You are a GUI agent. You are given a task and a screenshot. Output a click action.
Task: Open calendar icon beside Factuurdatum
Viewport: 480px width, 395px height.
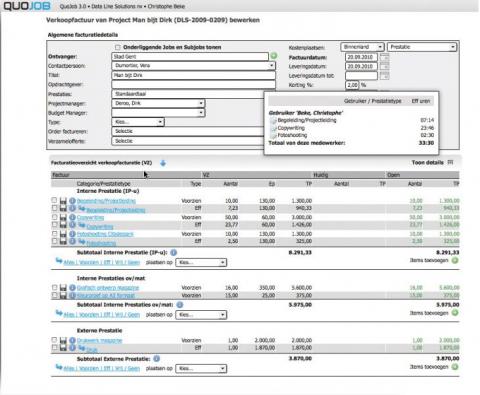click(384, 57)
